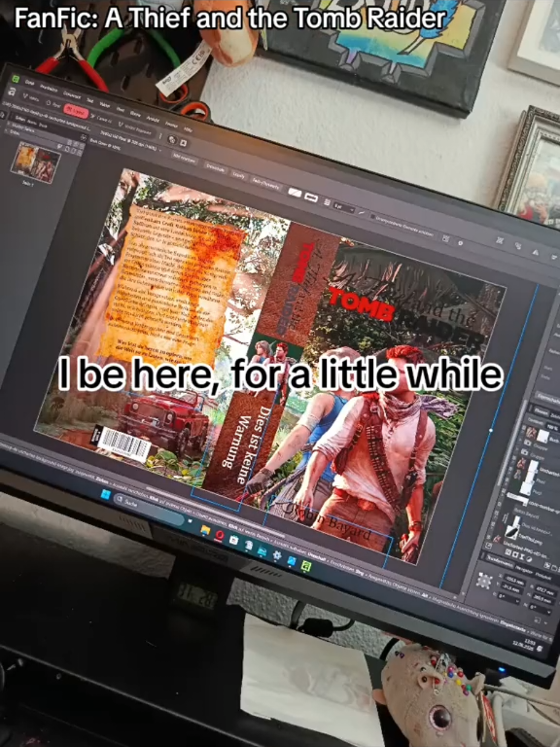The image size is (560, 747).
Task: Open File Explorer from taskbar
Action: (x=205, y=530)
